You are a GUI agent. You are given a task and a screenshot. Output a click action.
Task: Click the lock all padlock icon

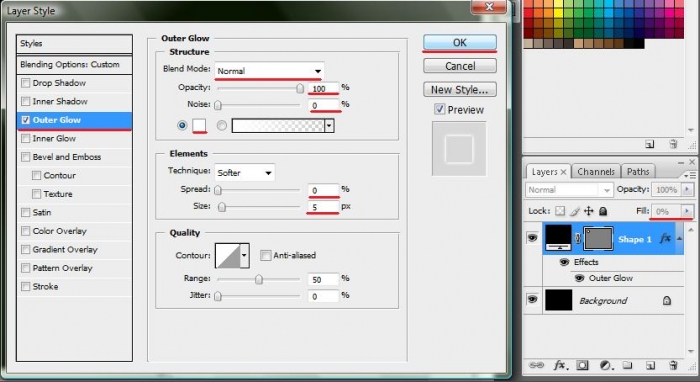tap(603, 211)
